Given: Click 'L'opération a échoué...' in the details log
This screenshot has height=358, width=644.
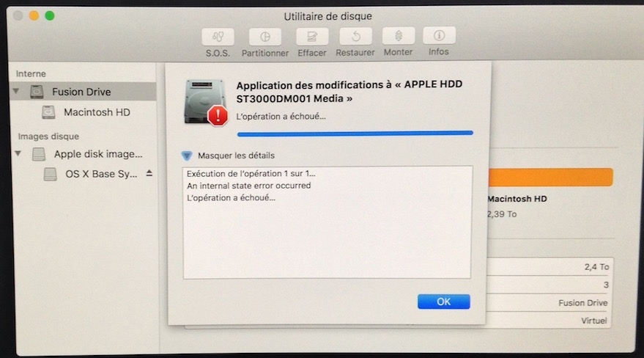Looking at the screenshot, I should click(231, 197).
